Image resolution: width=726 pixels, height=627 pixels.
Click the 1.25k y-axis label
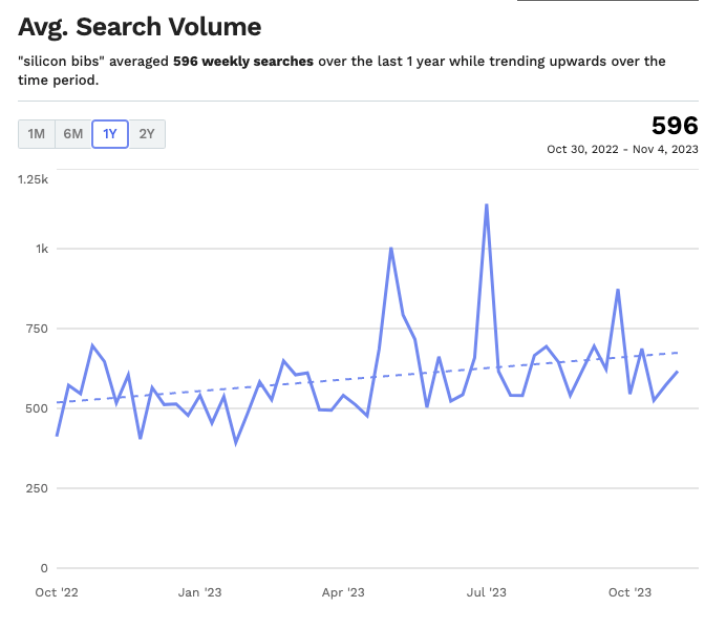pos(33,179)
